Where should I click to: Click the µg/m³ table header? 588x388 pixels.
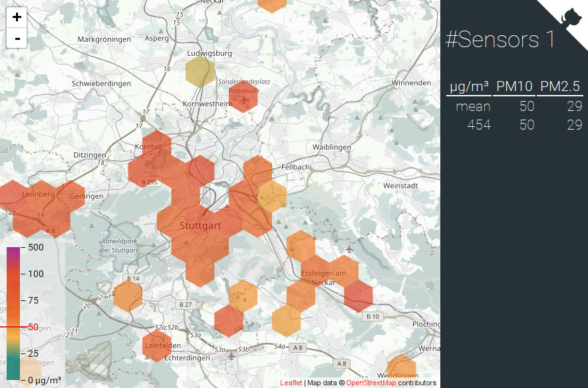click(469, 86)
